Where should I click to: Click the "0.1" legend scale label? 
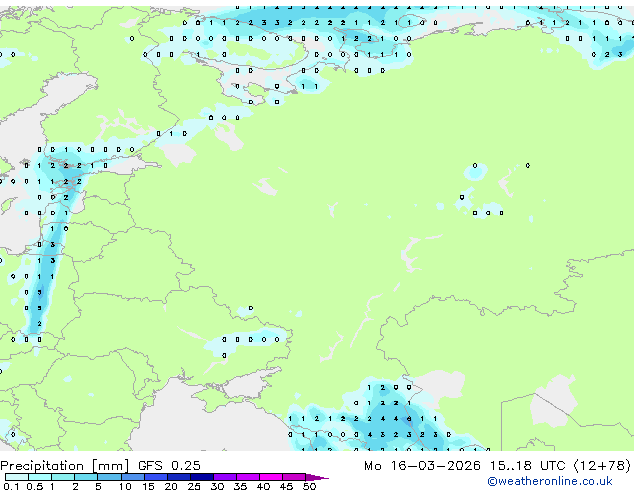click(x=11, y=486)
